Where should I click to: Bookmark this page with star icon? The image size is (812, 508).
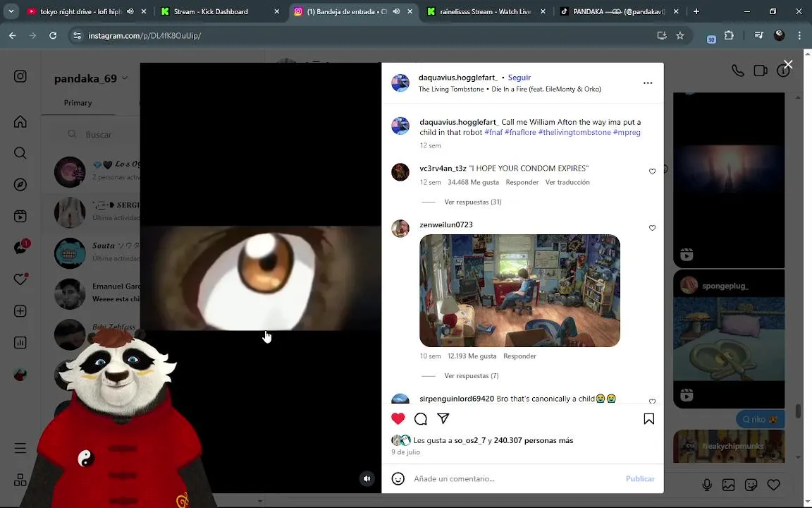[x=680, y=35]
